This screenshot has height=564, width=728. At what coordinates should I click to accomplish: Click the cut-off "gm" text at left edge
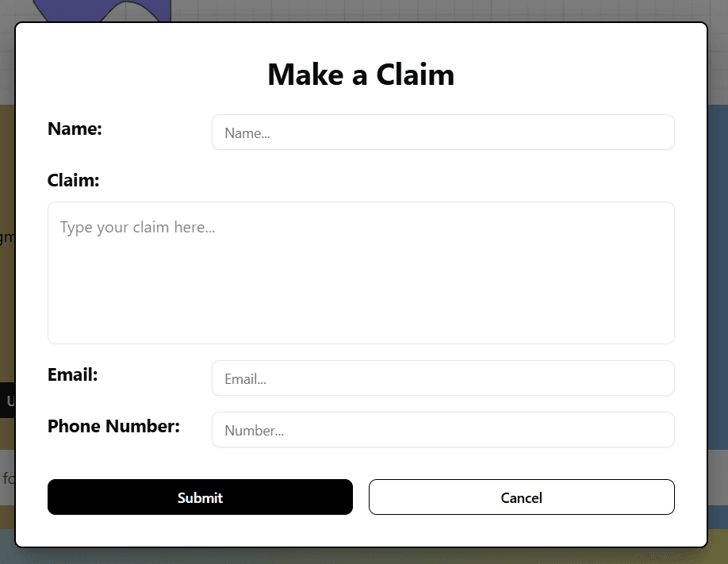pos(6,237)
